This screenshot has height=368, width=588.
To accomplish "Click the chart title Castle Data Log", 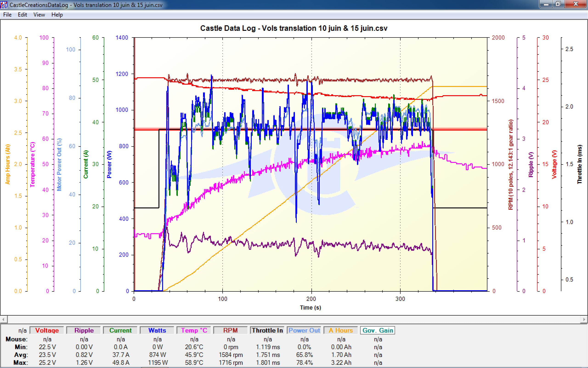I will pyautogui.click(x=294, y=28).
